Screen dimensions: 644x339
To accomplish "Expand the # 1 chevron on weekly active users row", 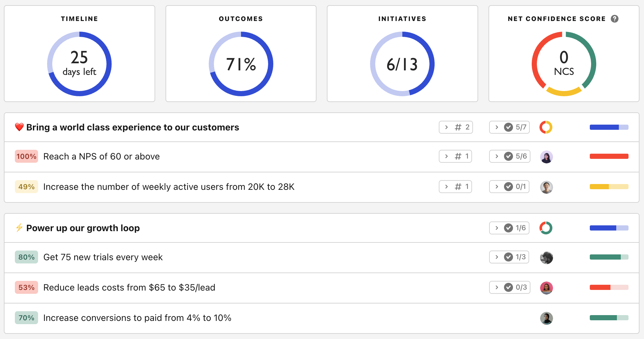I will [x=447, y=187].
